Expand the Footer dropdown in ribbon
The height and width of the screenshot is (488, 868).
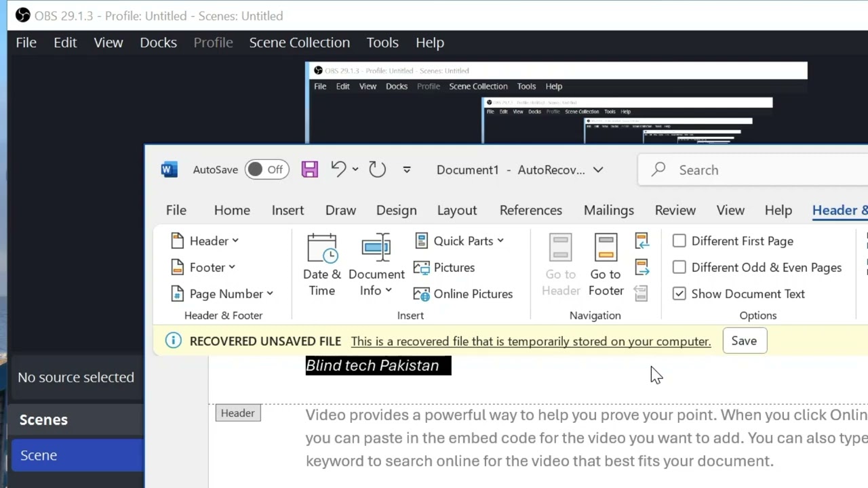pyautogui.click(x=203, y=267)
